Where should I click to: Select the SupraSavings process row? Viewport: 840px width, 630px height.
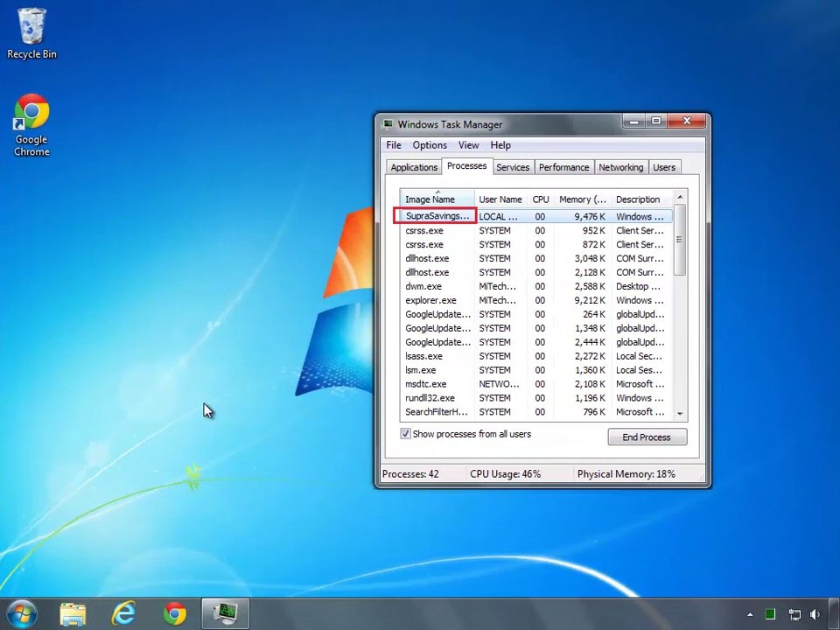(x=536, y=216)
